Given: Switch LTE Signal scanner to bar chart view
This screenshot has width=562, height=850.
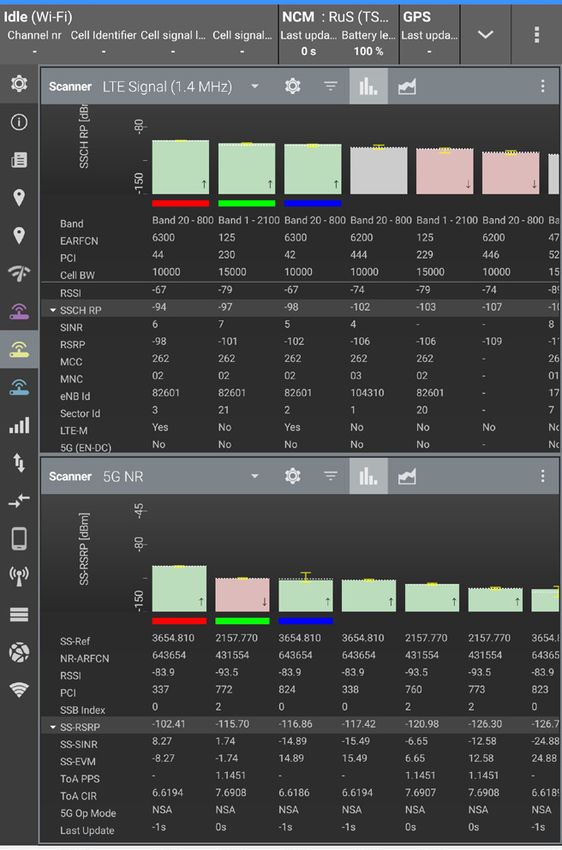Looking at the screenshot, I should 369,86.
